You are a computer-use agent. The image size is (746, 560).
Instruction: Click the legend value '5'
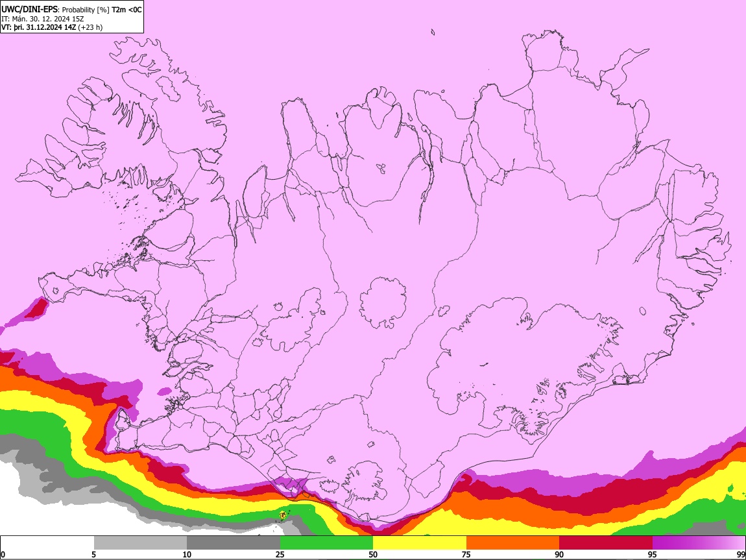pos(93,554)
